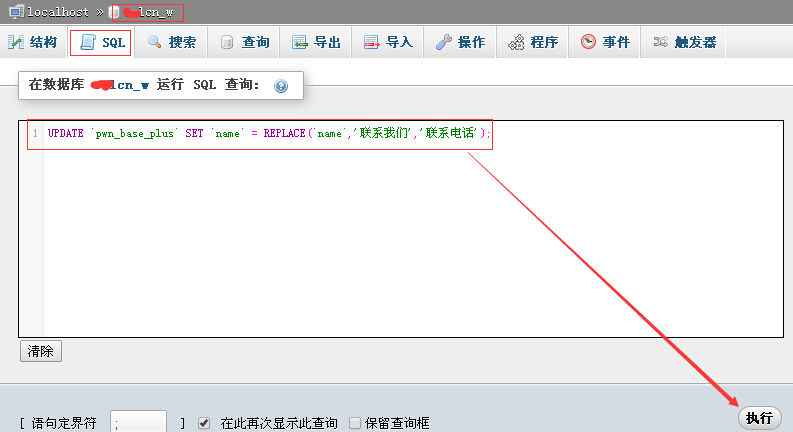Click the SQL tab scroll icon
This screenshot has width=793, height=432.
[88, 42]
